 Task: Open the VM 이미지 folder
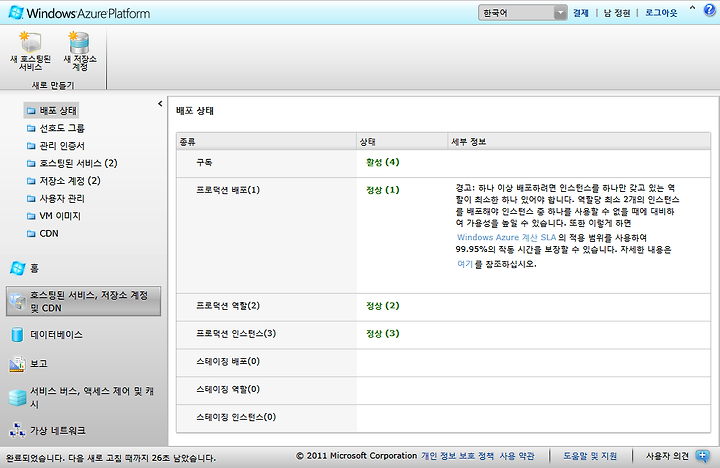pos(54,216)
